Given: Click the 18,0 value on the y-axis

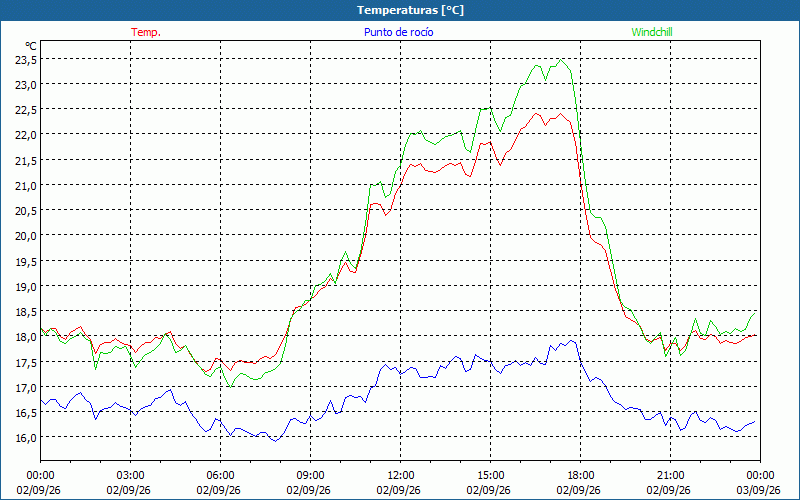Looking at the screenshot, I should [27, 337].
